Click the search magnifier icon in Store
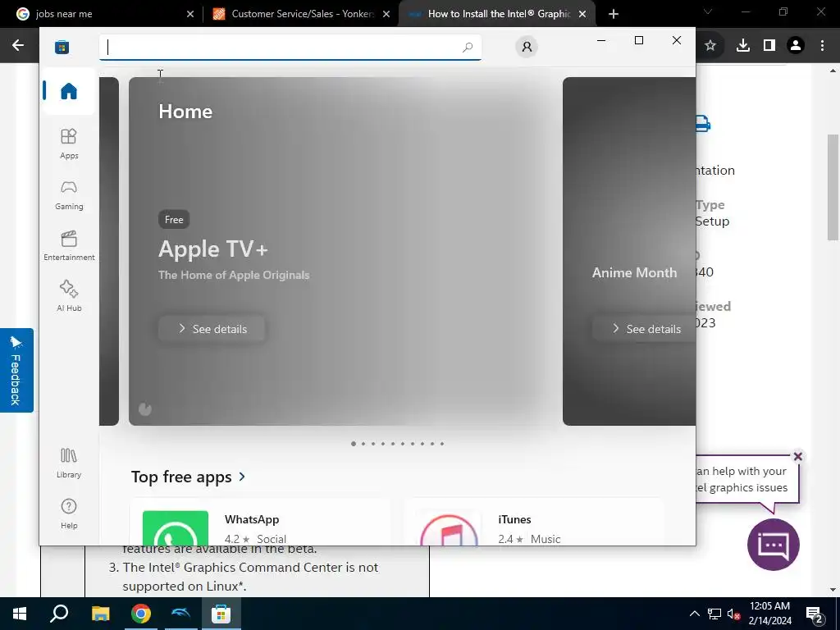The image size is (840, 630). (x=467, y=47)
